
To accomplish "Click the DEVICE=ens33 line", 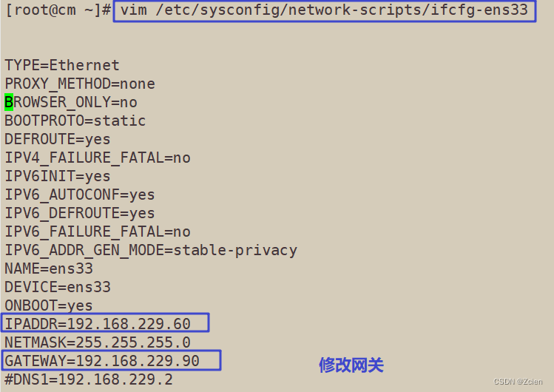I will pyautogui.click(x=58, y=287).
